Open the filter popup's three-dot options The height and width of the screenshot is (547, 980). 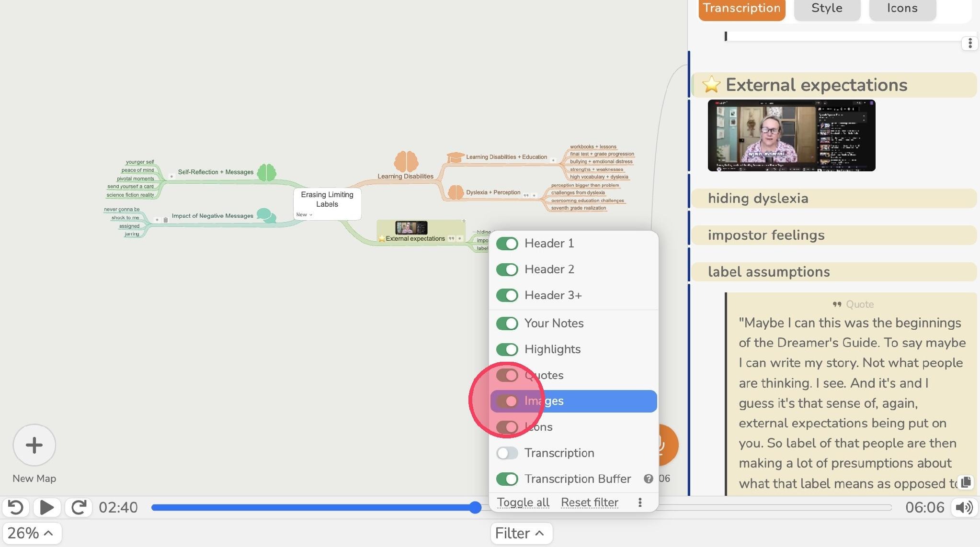click(640, 502)
